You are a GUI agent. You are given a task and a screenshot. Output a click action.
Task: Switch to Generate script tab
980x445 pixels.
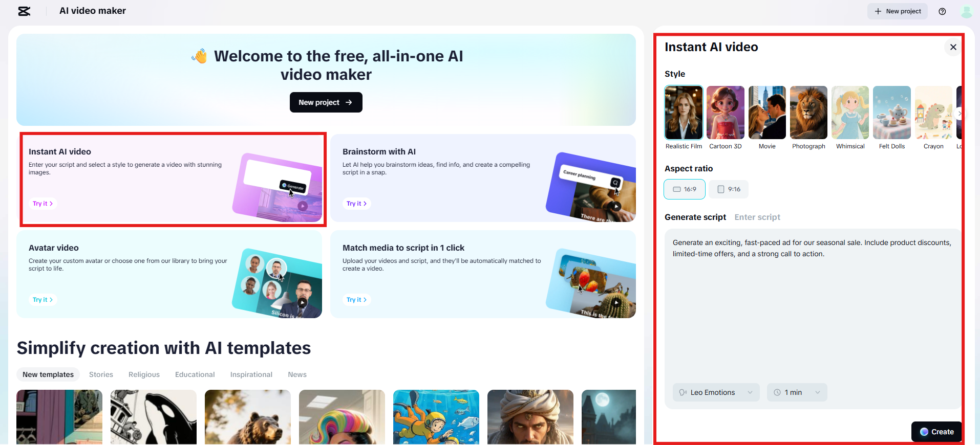pyautogui.click(x=695, y=217)
